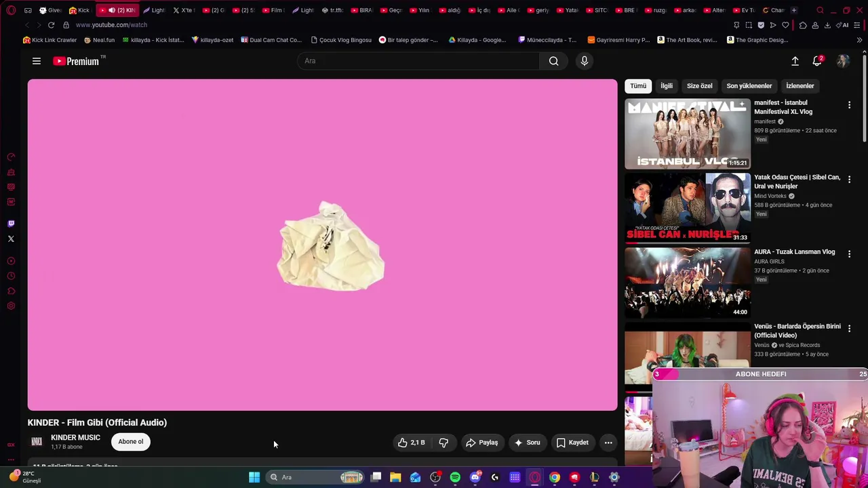Screen dimensions: 868x488
Task: Open Kick Link Crawler bookmark
Action: coord(50,40)
